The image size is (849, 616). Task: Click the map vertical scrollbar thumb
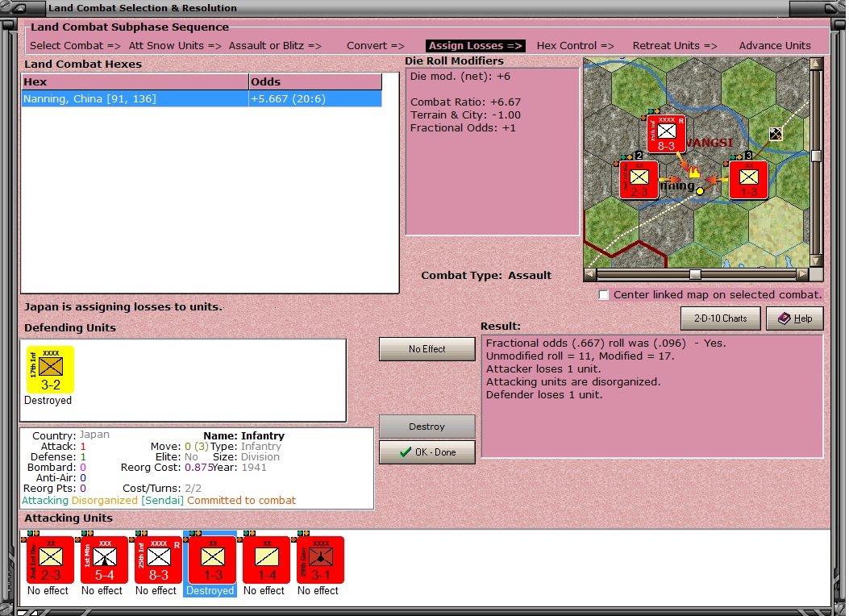click(x=817, y=156)
